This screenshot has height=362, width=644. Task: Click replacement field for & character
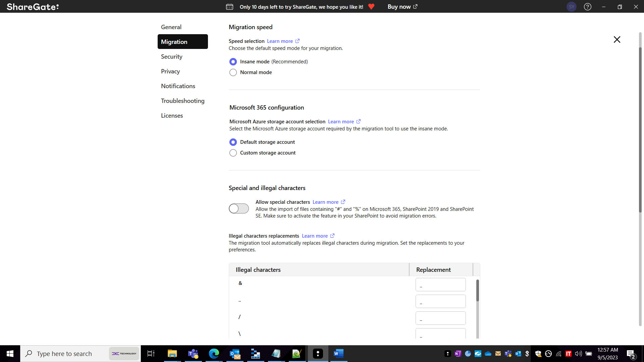(x=441, y=285)
